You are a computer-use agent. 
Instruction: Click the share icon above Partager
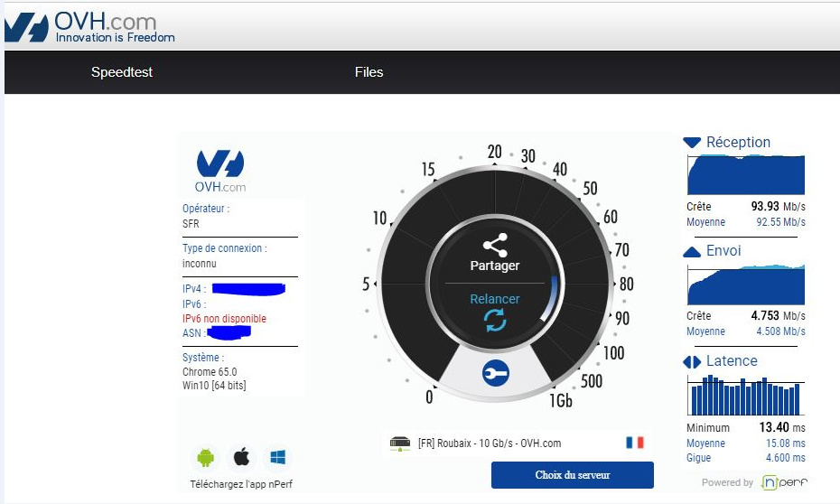click(495, 245)
